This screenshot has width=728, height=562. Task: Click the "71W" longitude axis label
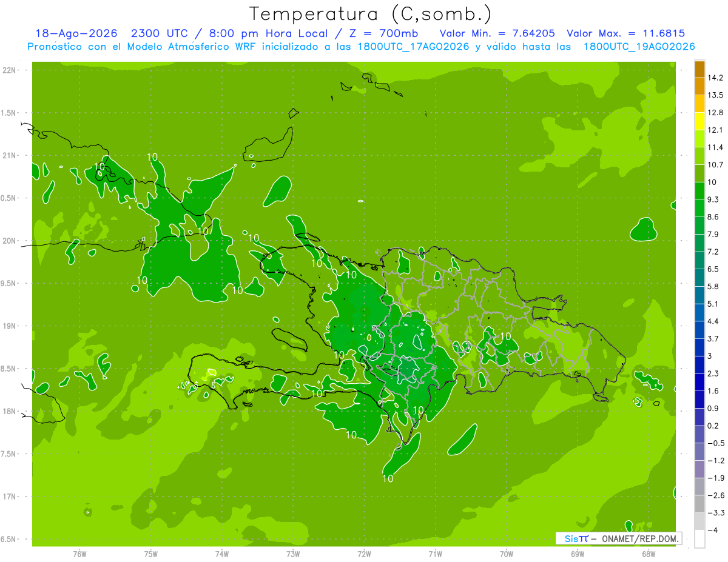click(435, 554)
